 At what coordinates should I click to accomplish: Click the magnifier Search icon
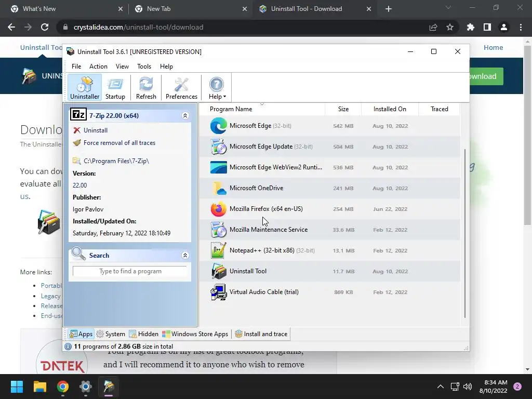pos(78,254)
